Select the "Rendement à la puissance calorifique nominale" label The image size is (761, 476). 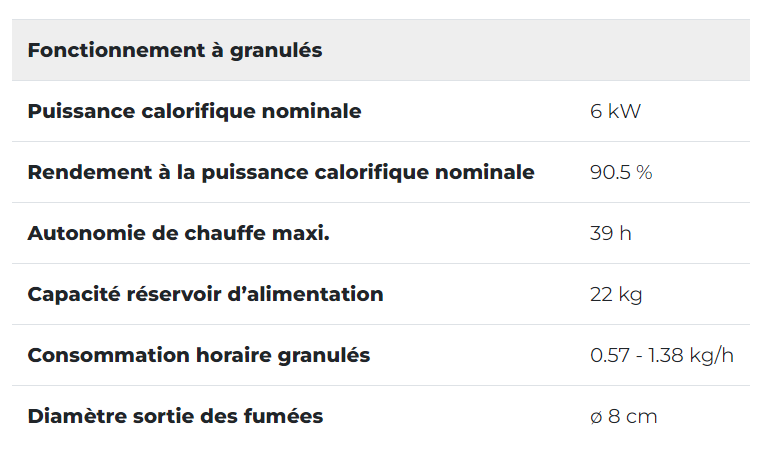281,172
